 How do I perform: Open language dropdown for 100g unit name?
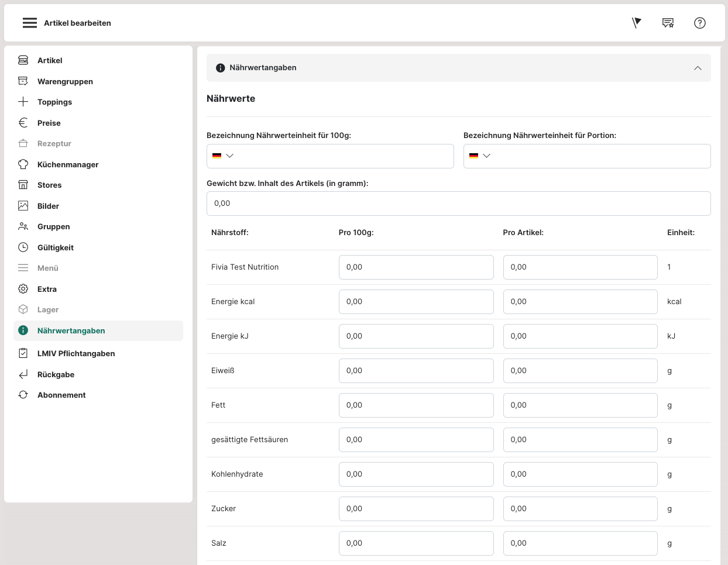(x=223, y=156)
